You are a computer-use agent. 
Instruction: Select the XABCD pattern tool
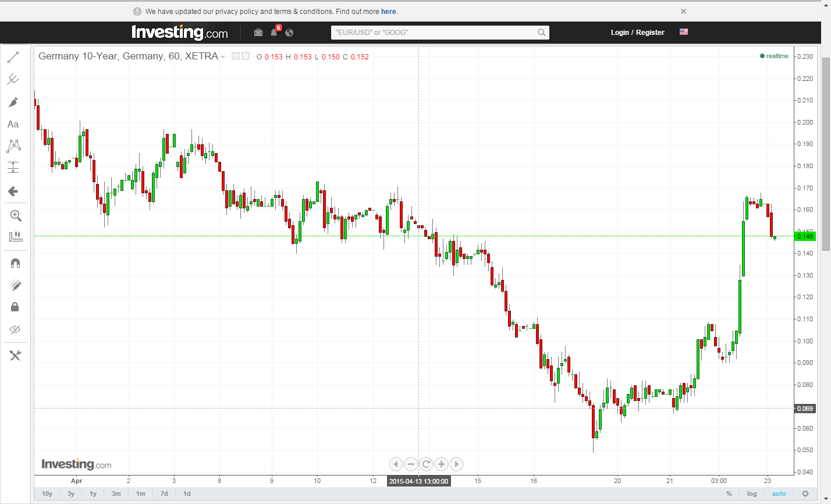click(x=13, y=146)
